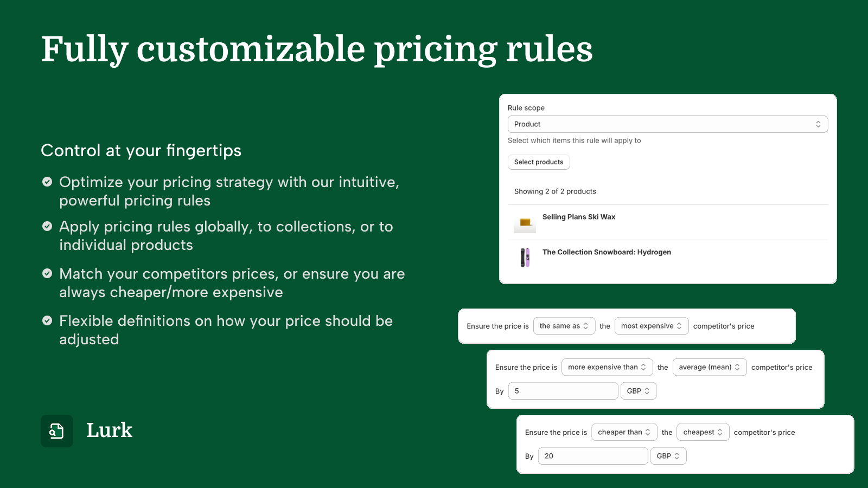Open the 'the same as' comparison dropdown
The image size is (868, 488).
tap(564, 326)
